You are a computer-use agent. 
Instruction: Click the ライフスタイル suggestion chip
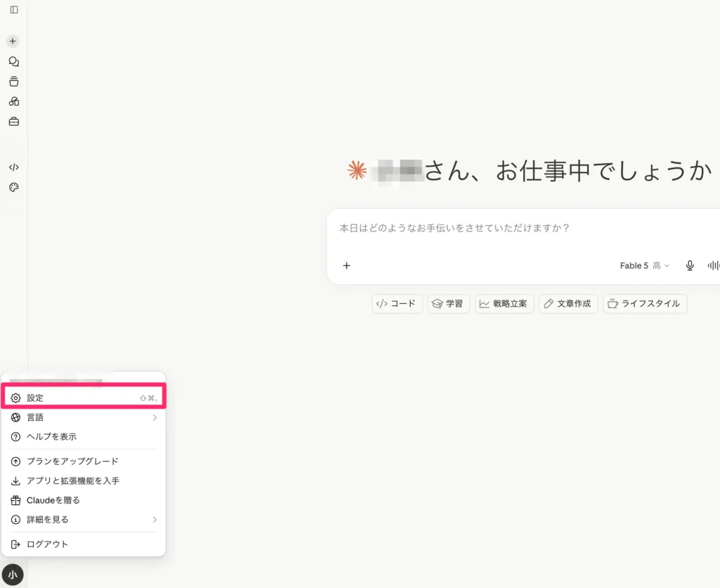645,304
